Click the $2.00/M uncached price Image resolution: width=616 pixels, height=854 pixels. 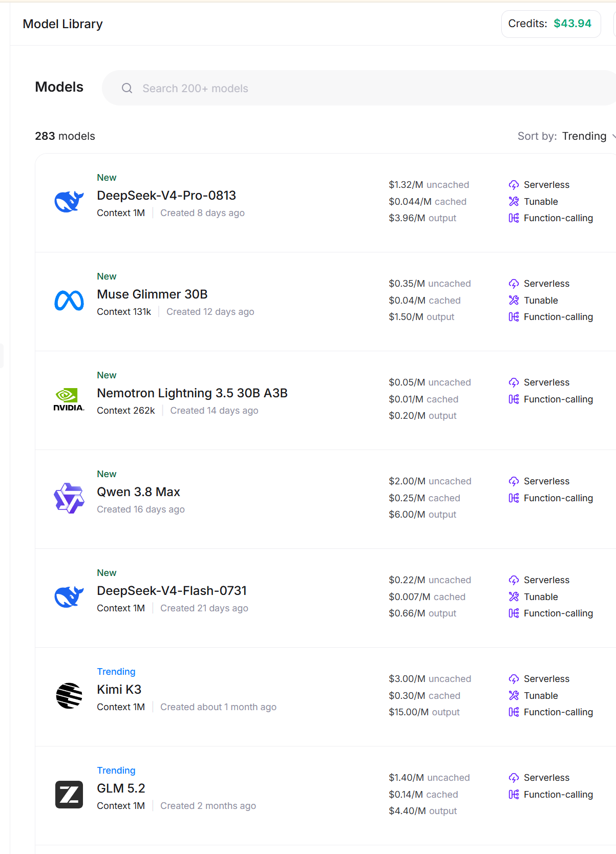click(430, 481)
